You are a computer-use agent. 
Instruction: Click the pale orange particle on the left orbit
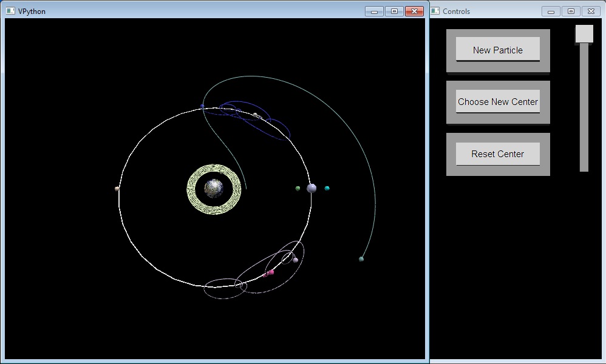pos(117,189)
